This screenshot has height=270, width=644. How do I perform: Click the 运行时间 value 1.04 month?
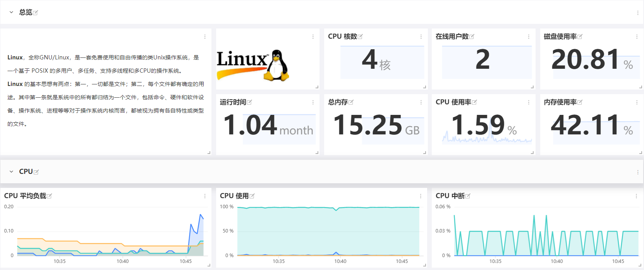click(x=268, y=125)
